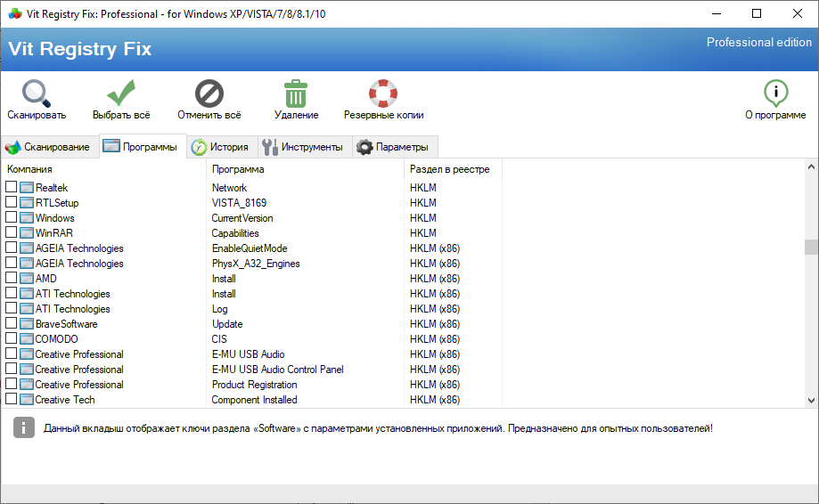This screenshot has height=504, width=819.
Task: Tick the WinRAR checkbox
Action: click(11, 232)
